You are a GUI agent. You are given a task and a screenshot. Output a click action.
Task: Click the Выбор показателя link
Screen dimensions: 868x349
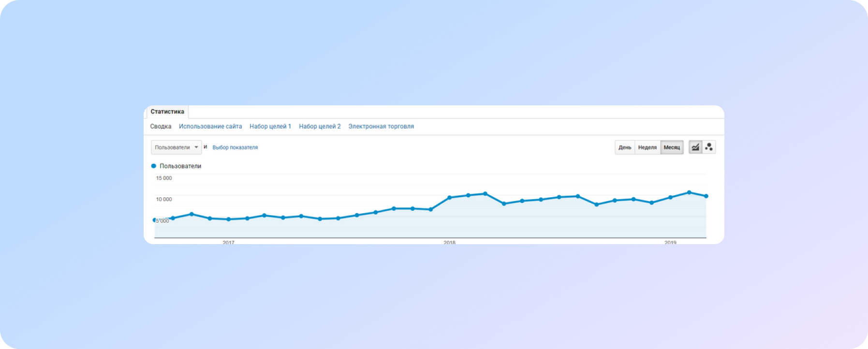coord(235,147)
